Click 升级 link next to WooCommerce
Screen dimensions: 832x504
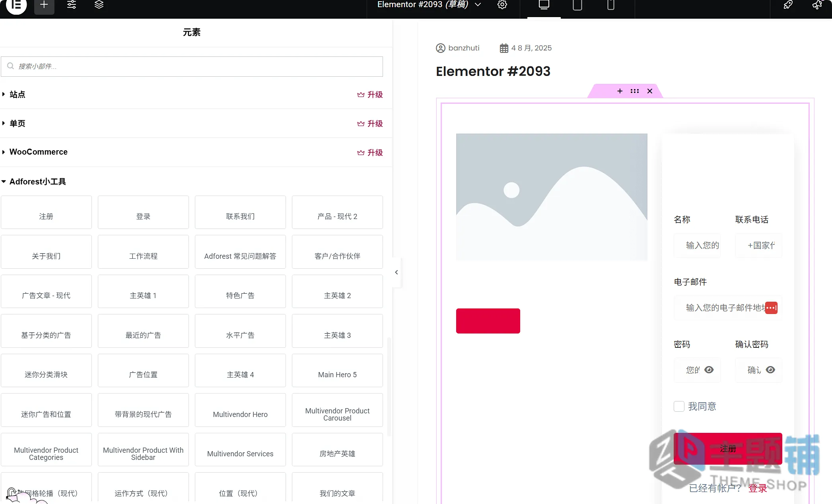[x=370, y=153]
